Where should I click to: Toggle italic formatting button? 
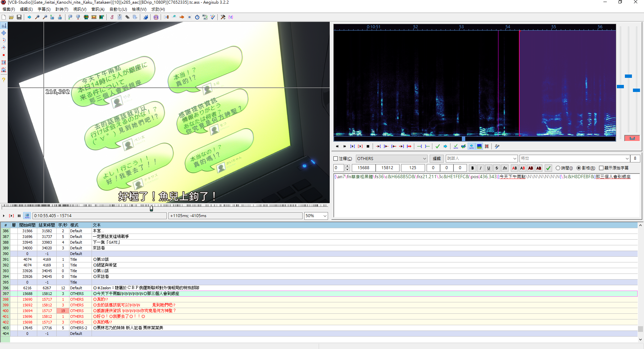tap(481, 168)
